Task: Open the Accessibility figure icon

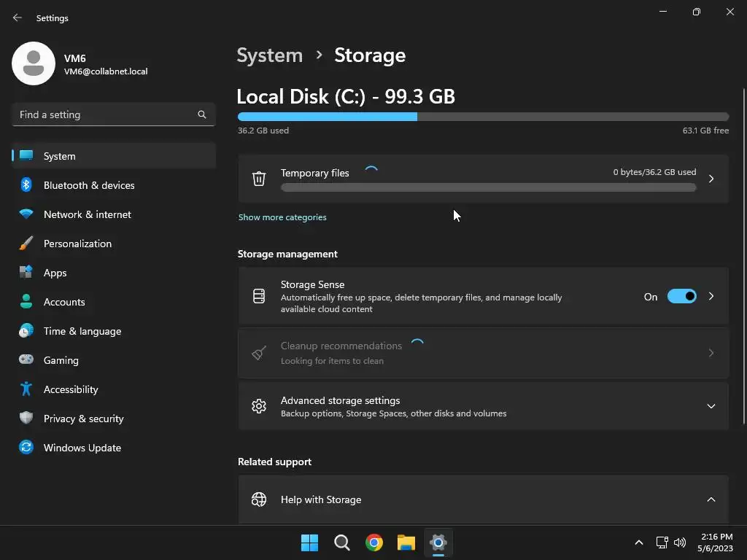Action: 26,389
